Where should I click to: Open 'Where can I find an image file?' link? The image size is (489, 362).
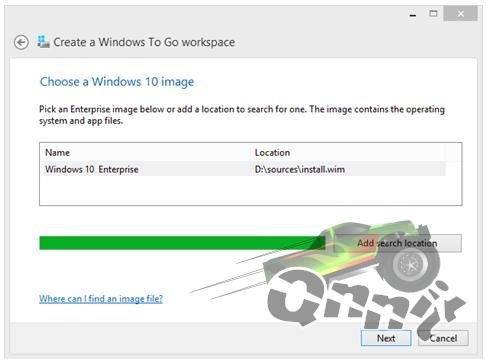pos(101,299)
